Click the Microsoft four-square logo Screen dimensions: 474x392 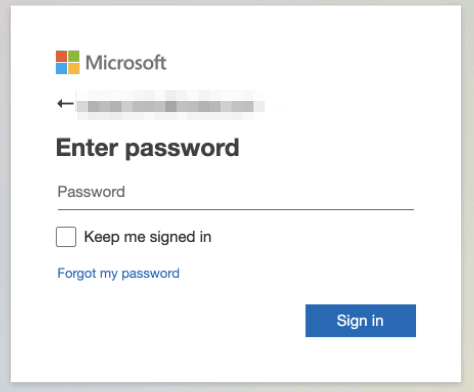coord(68,62)
